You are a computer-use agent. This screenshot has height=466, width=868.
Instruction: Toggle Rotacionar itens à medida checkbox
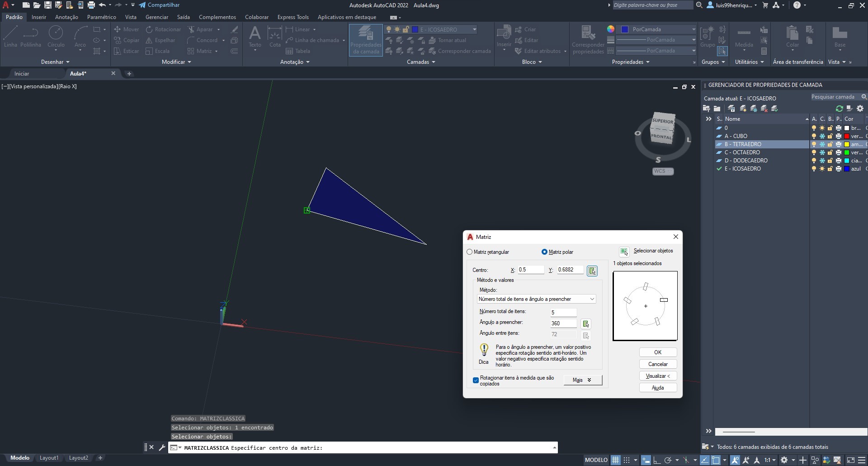(x=476, y=380)
